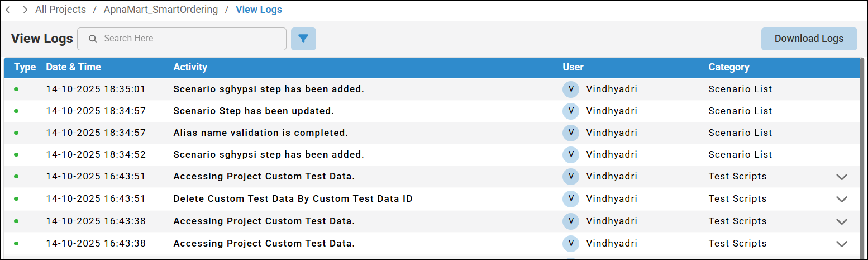The image size is (868, 260).
Task: Click the back navigation arrow
Action: coord(8,10)
